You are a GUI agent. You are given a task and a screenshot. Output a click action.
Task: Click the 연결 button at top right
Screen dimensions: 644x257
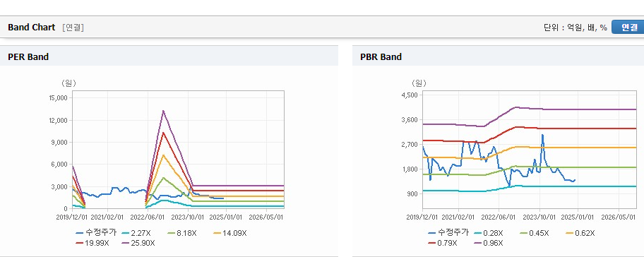pyautogui.click(x=628, y=27)
